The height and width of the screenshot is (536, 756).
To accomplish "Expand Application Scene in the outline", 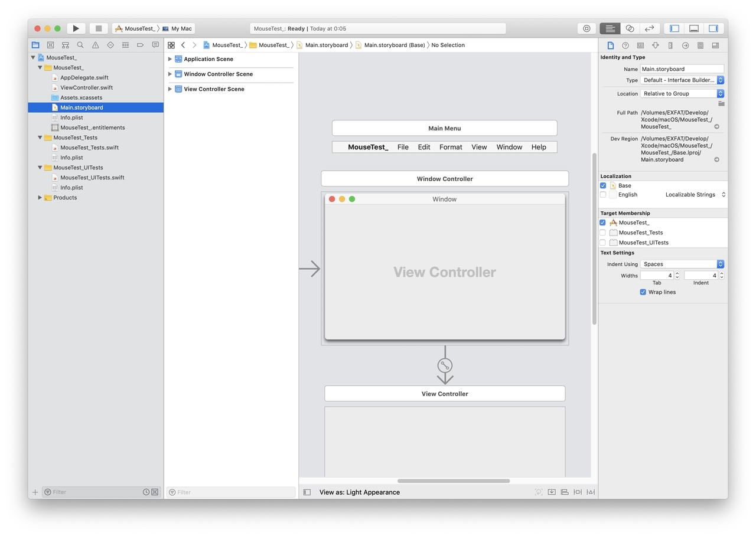I will [x=170, y=59].
